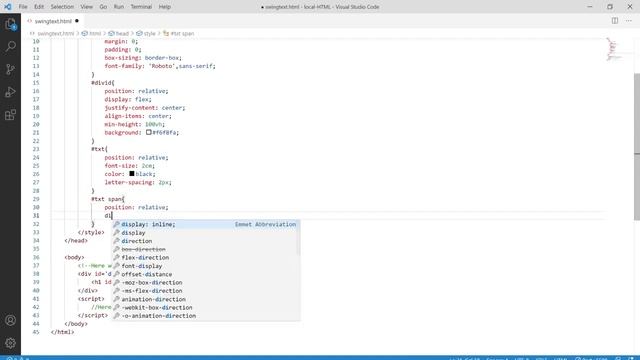Click the 'min-height: 100vh;' line
This screenshot has width=640, height=360.
click(x=135, y=124)
